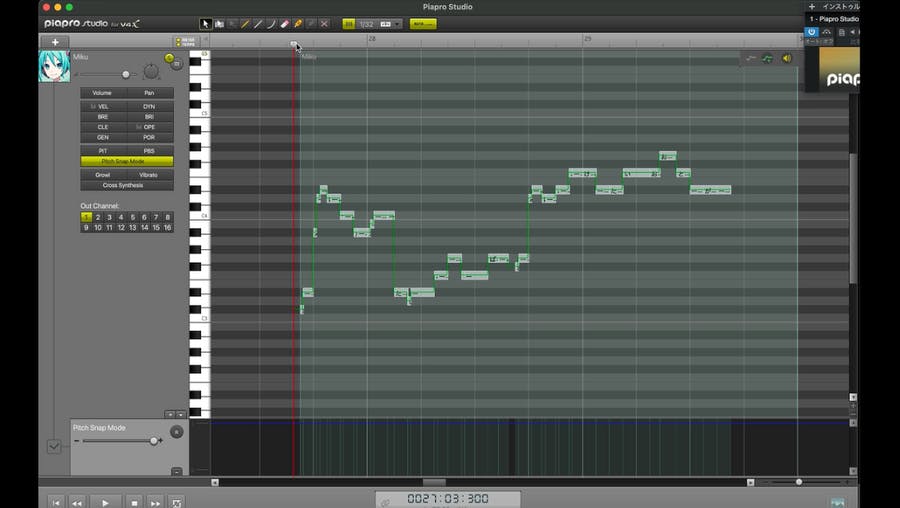The width and height of the screenshot is (900, 508).
Task: Add a new track with plus button
Action: tap(55, 42)
